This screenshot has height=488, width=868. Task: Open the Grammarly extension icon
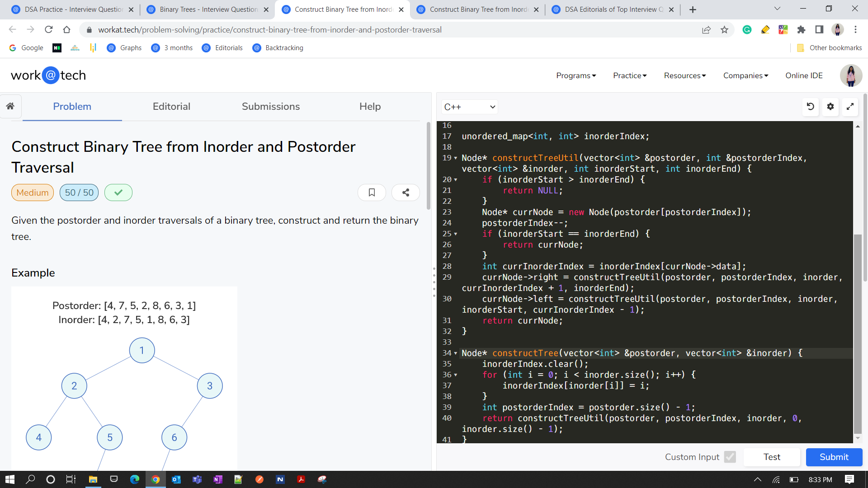747,30
